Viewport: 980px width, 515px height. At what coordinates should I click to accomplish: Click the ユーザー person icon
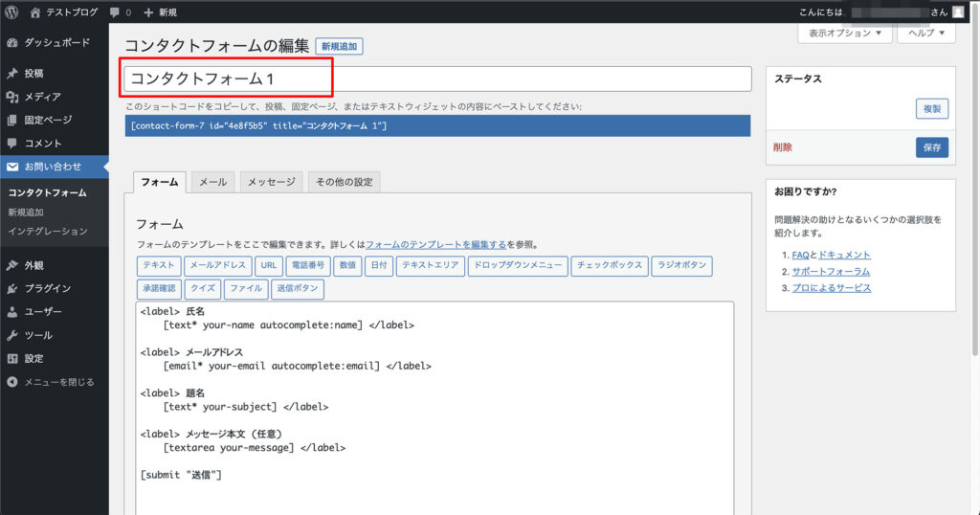[x=11, y=311]
